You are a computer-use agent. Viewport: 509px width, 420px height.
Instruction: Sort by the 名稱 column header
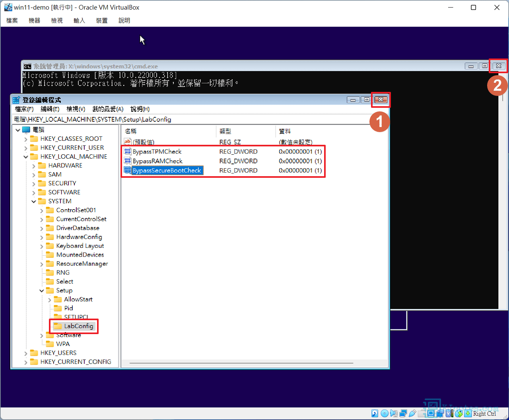coord(169,131)
